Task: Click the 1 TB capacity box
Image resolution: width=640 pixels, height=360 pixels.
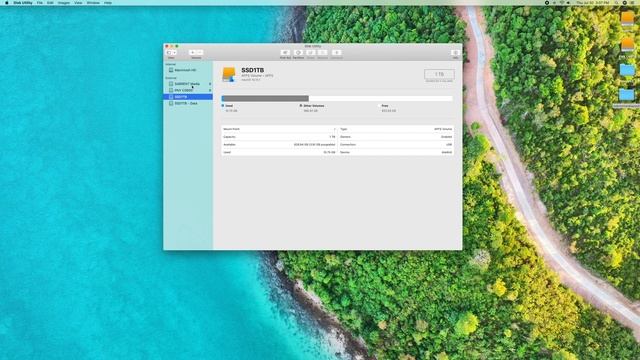Action: [439, 74]
